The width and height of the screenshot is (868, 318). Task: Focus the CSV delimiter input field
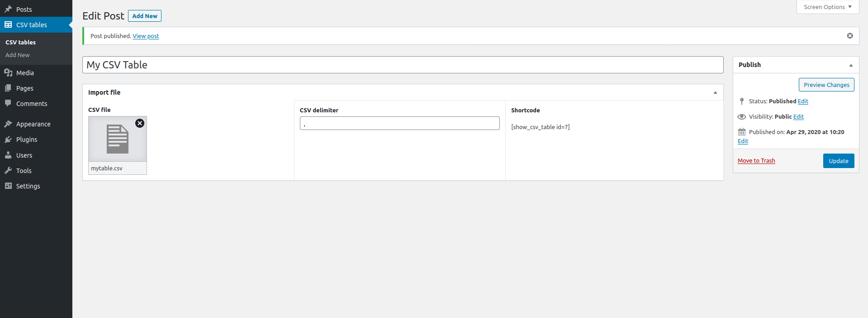[399, 123]
